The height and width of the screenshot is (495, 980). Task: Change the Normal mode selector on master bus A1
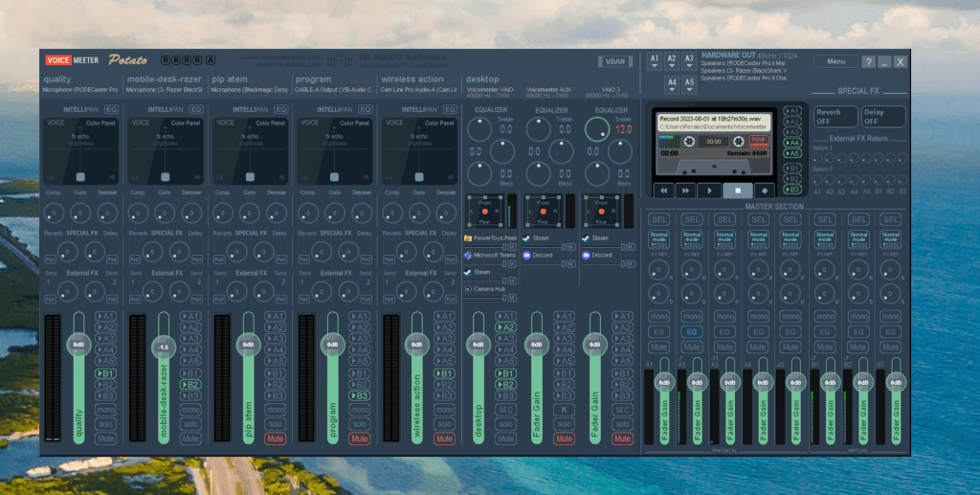click(x=658, y=240)
